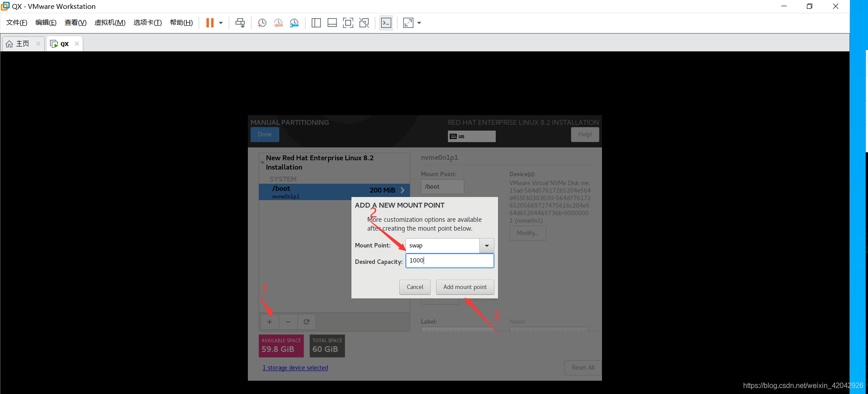Open the 选项卡(T) menu

[x=148, y=23]
